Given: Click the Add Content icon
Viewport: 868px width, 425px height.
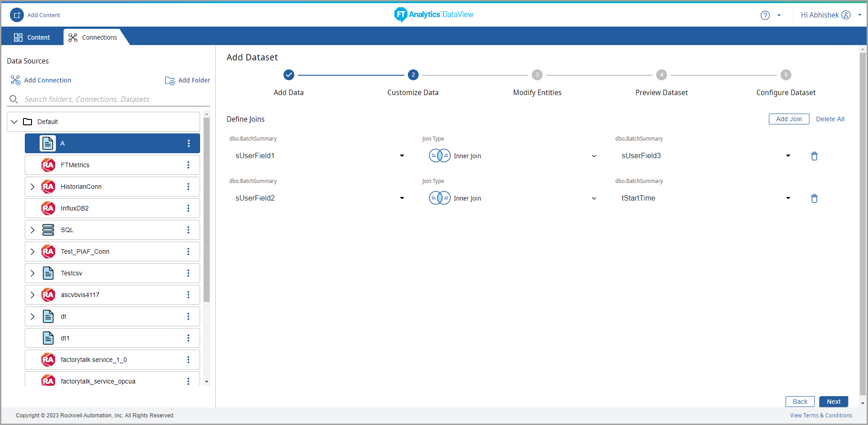Looking at the screenshot, I should point(17,15).
